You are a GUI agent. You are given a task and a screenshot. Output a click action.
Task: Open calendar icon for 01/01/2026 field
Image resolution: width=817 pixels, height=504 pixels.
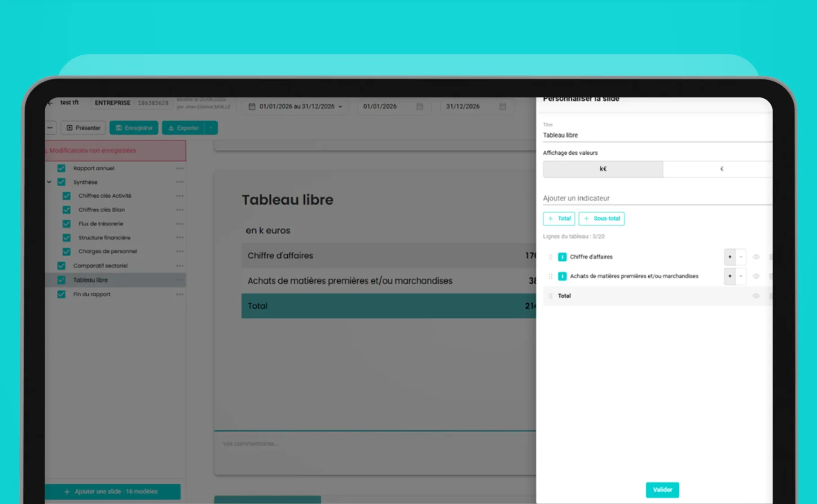tap(420, 106)
